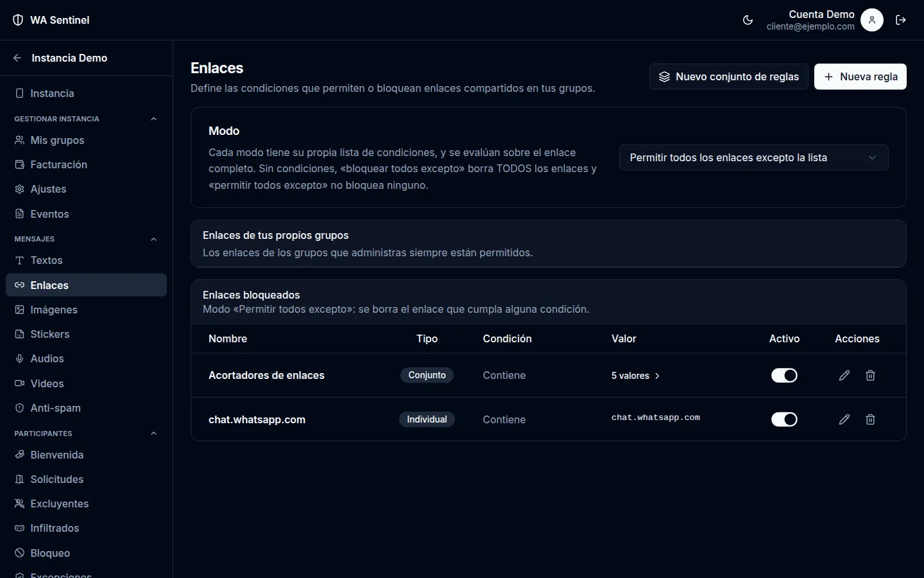Open the user avatar icon

coord(871,20)
